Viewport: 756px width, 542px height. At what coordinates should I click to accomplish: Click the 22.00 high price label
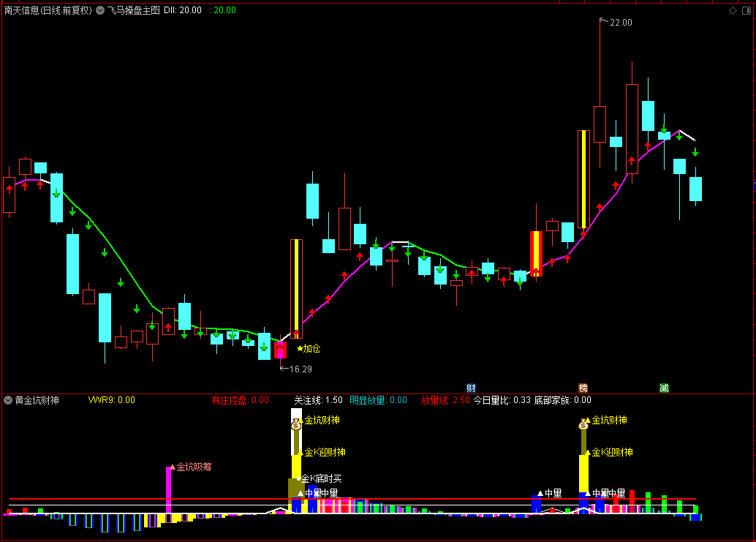tap(621, 23)
